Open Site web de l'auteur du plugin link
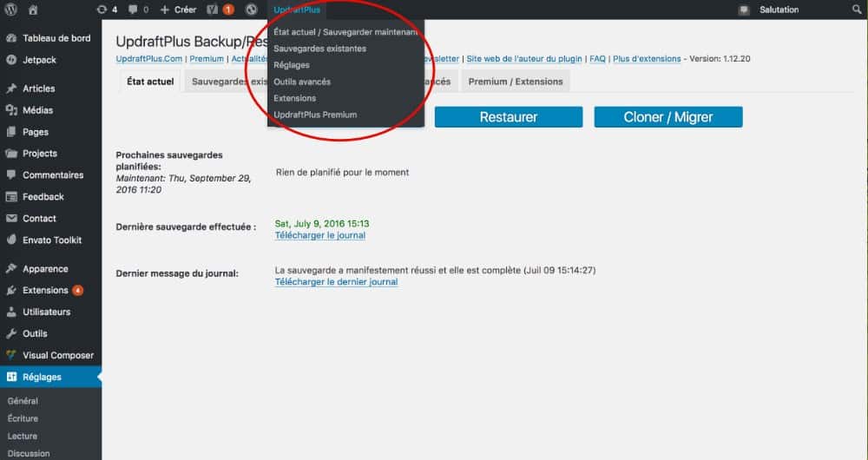868x460 pixels. (x=524, y=59)
